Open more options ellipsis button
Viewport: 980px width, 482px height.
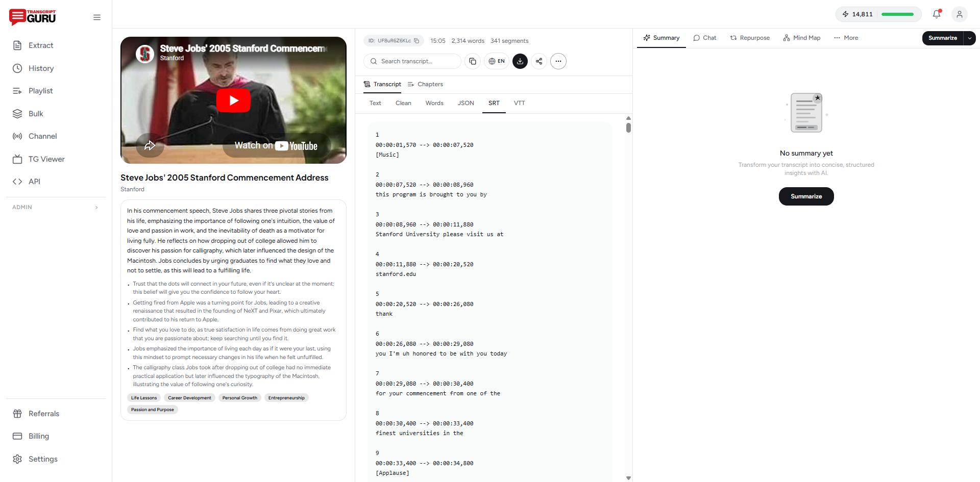pyautogui.click(x=558, y=61)
